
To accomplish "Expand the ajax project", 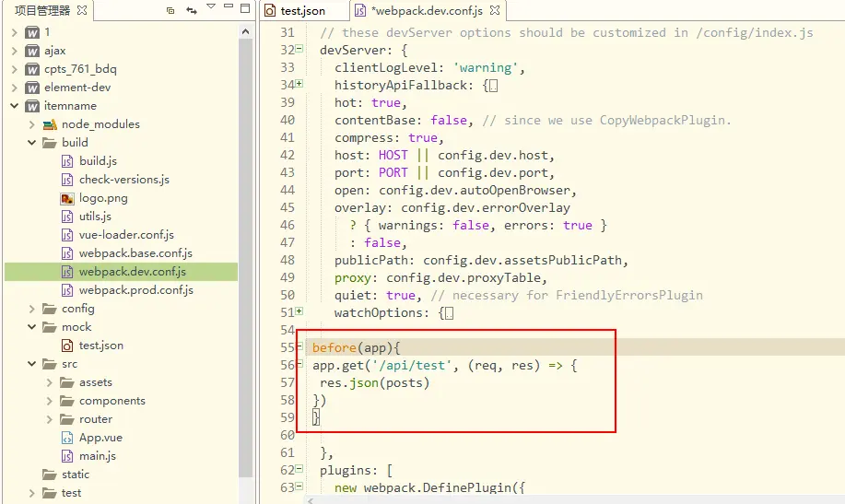I will (15, 51).
